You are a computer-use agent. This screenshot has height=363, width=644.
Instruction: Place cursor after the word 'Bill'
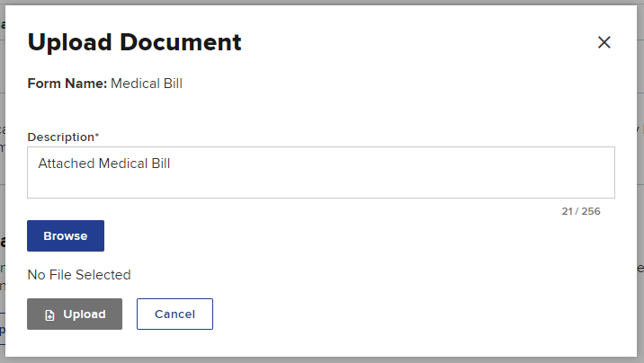point(171,164)
